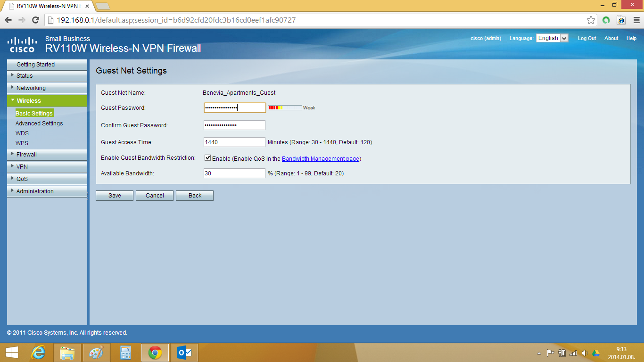Focus the Confirm Guest Password field
Screen dimensions: 644x362
pos(234,125)
